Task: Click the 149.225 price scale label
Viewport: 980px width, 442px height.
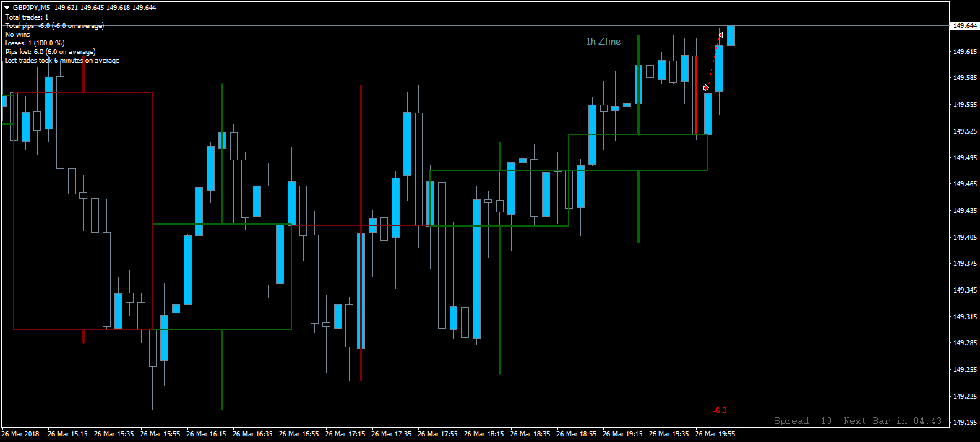Action: (965, 396)
